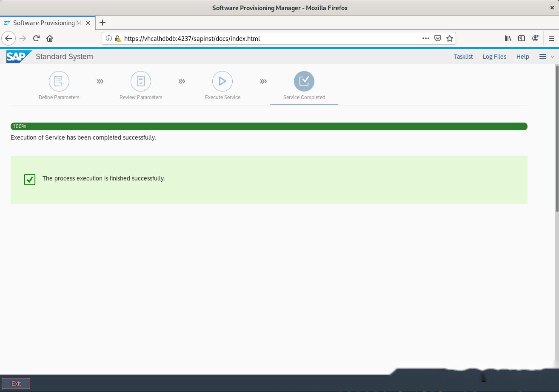559x392 pixels.
Task: Close the Software Provisioning Manager tab
Action: coord(88,23)
